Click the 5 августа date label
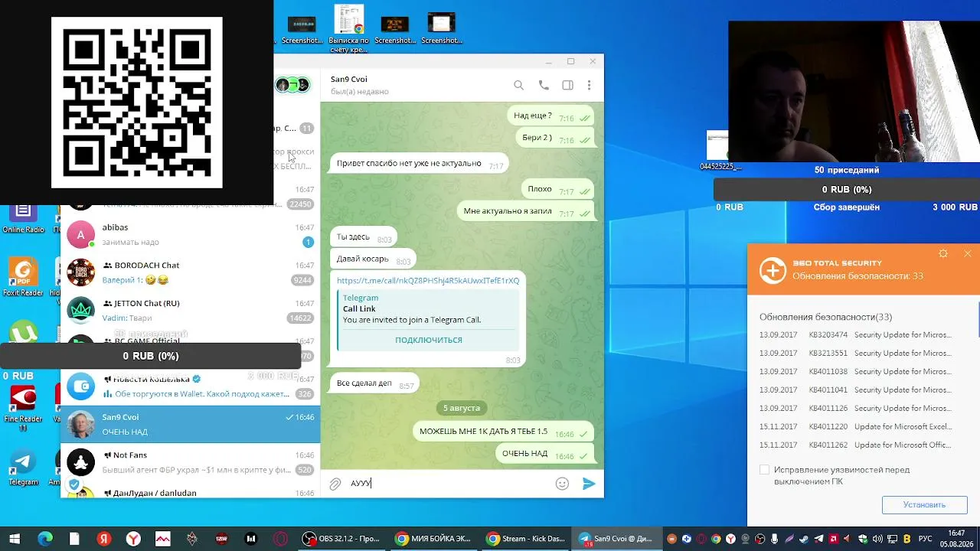 coord(462,408)
